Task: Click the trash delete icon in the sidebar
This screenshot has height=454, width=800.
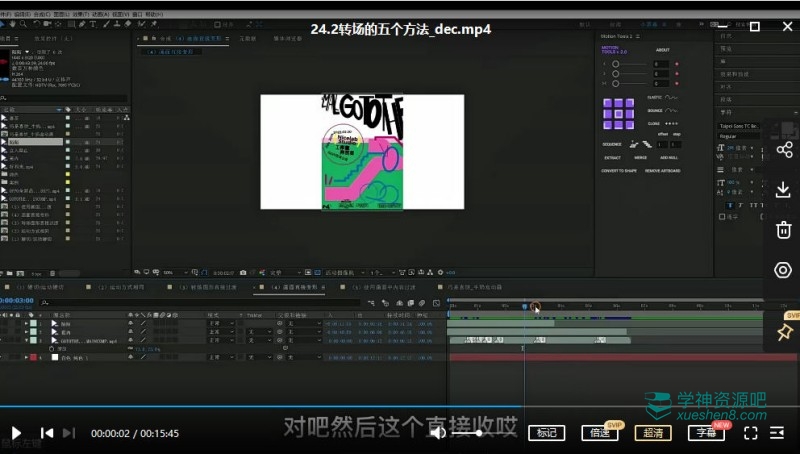Action: point(783,230)
